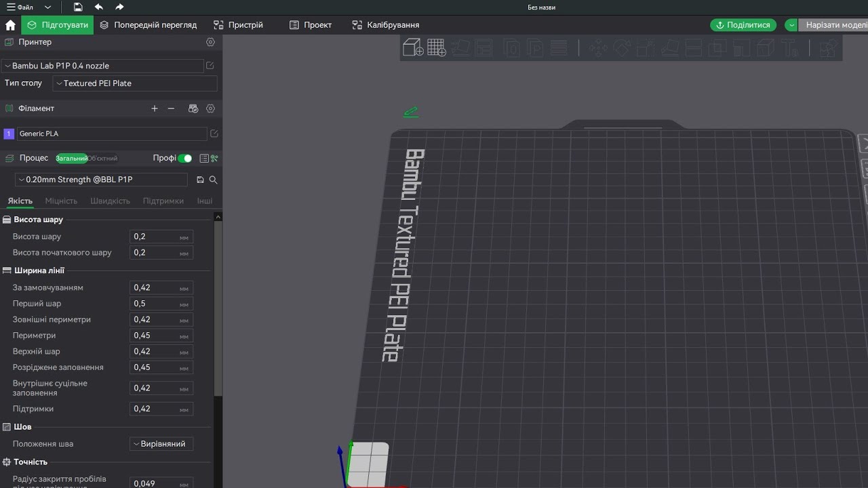Image resolution: width=868 pixels, height=488 pixels.
Task: Click the Assembly view puzzle icon
Action: pyautogui.click(x=827, y=48)
